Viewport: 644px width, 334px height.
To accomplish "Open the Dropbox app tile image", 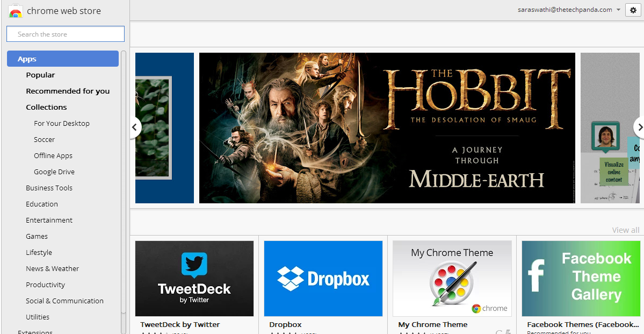I will pos(323,279).
